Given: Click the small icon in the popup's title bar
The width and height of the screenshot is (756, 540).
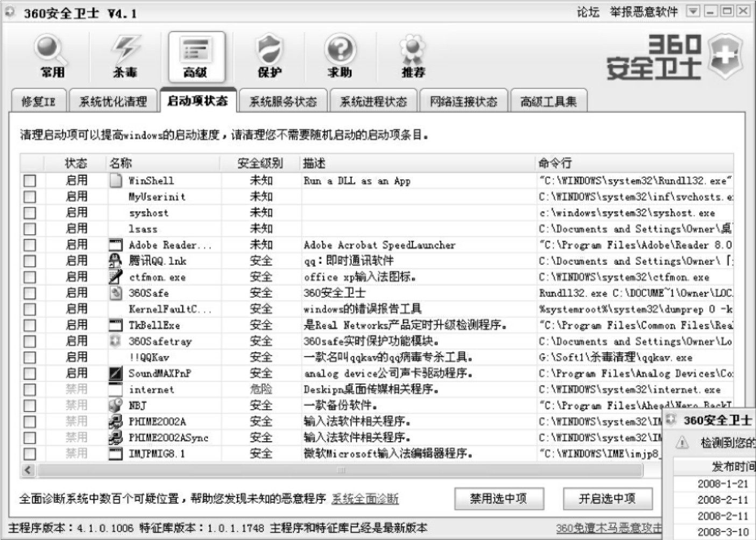Looking at the screenshot, I should pos(670,419).
